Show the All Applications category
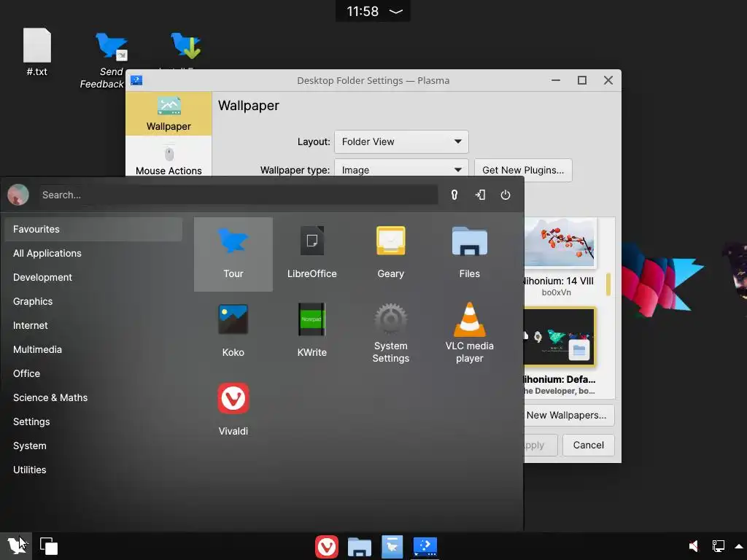 tap(93, 253)
